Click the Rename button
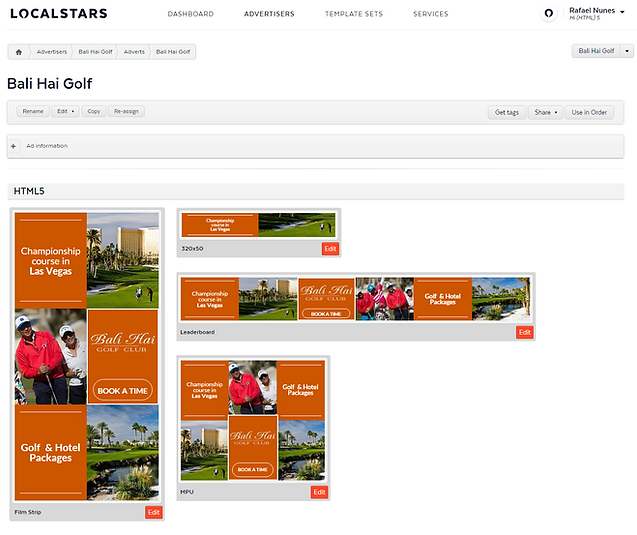Screen dimensions: 637x535 (x=33, y=111)
